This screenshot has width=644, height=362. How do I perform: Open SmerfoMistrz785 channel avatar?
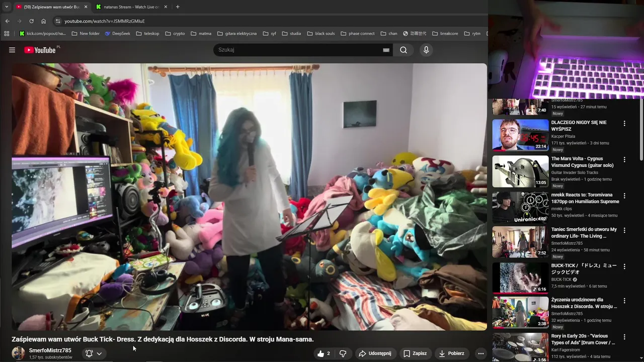pyautogui.click(x=19, y=353)
